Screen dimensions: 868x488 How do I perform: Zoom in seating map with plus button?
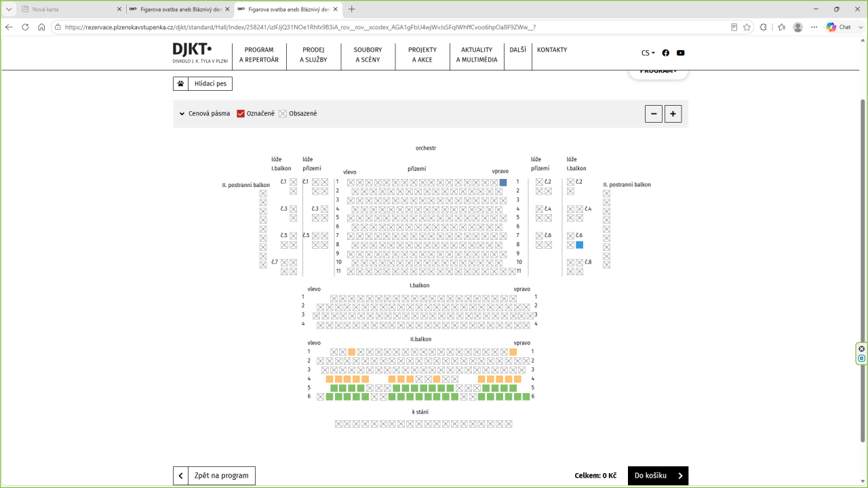[x=673, y=114]
